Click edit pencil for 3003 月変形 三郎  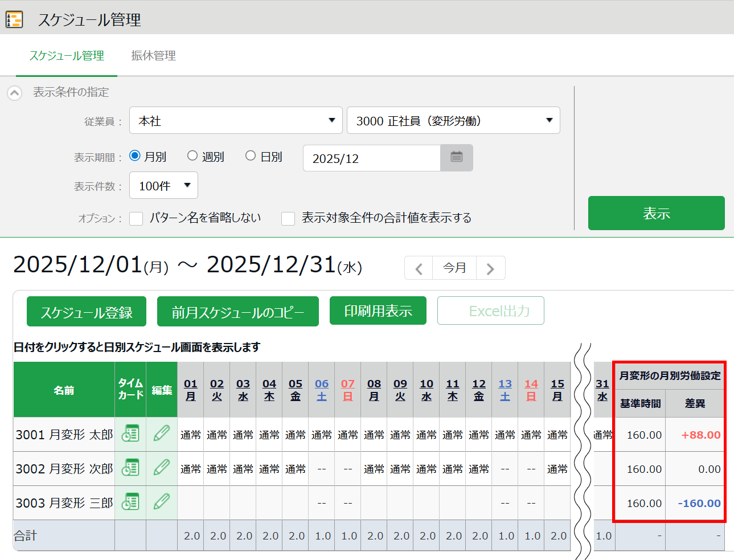162,502
